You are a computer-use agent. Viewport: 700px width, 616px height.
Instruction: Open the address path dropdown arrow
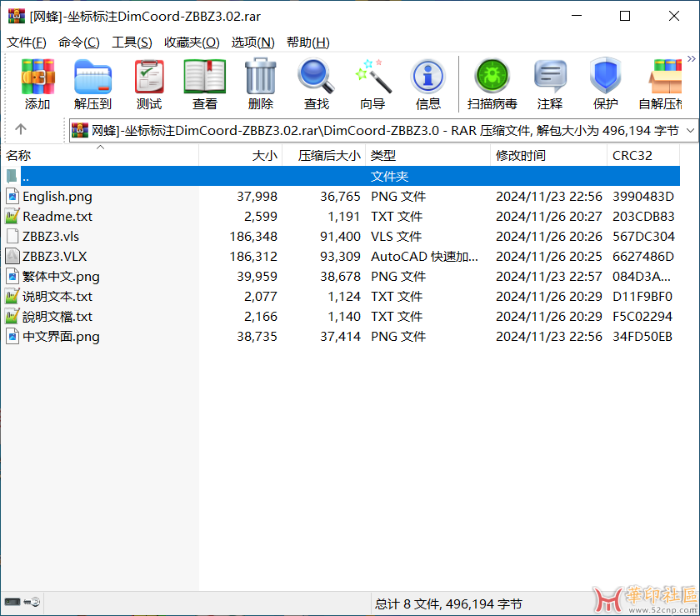[x=690, y=130]
